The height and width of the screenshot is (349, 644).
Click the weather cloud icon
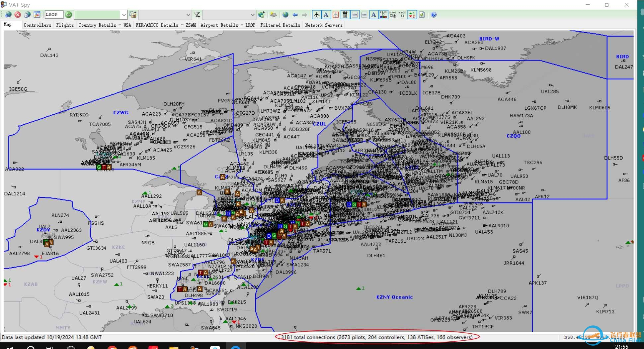(273, 15)
